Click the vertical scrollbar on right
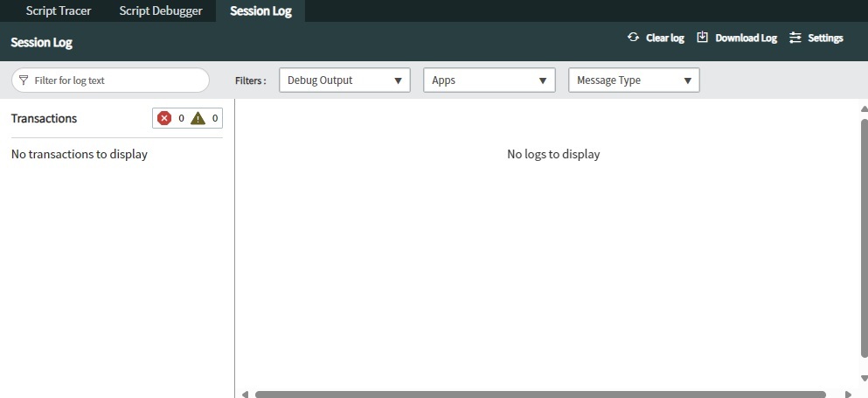This screenshot has width=868, height=398. 864,236
